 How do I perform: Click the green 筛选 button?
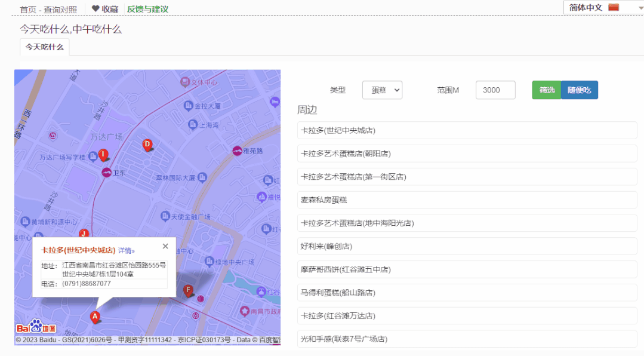click(547, 90)
